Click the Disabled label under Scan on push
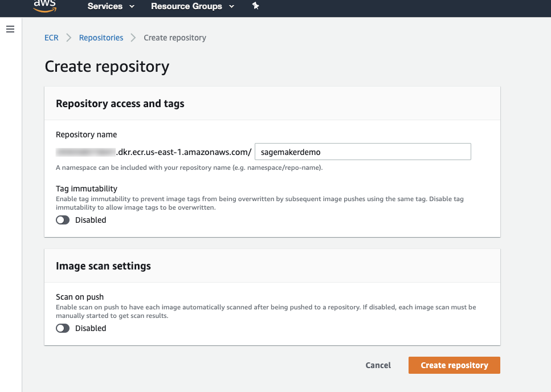This screenshot has height=392, width=551. (91, 328)
